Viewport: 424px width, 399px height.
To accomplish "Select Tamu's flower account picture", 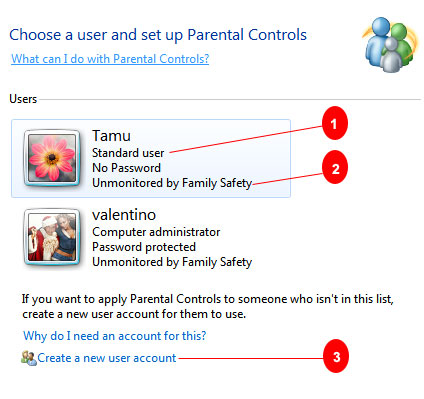I will point(52,158).
